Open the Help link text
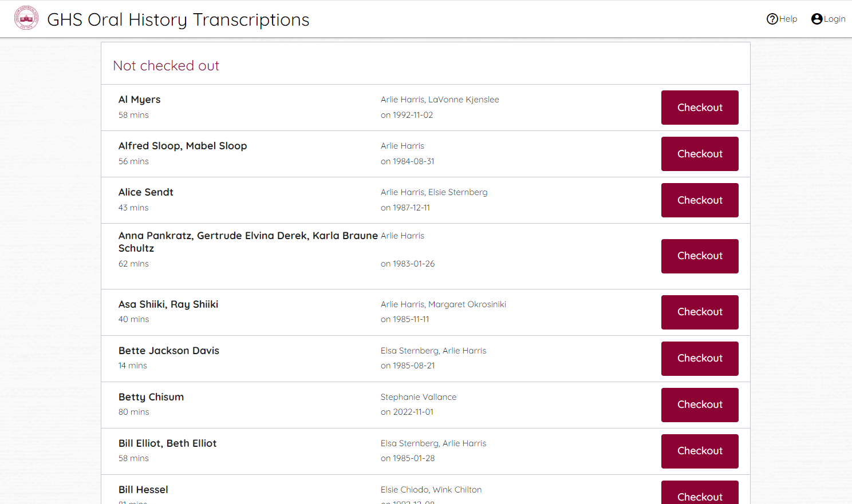This screenshot has width=852, height=504. pos(788,19)
